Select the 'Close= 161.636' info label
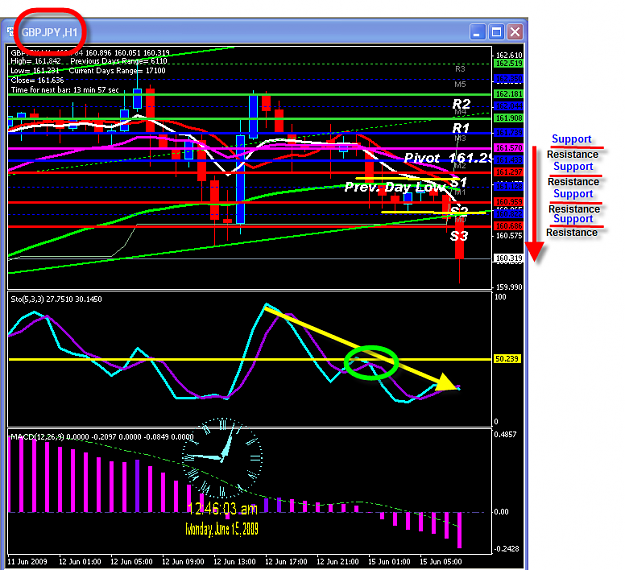The height and width of the screenshot is (570, 625). (x=37, y=80)
